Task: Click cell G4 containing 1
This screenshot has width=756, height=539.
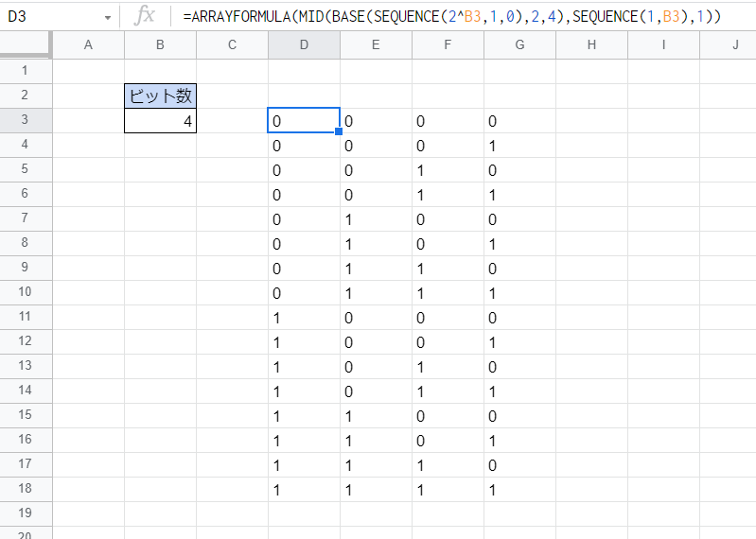Action: pos(519,145)
